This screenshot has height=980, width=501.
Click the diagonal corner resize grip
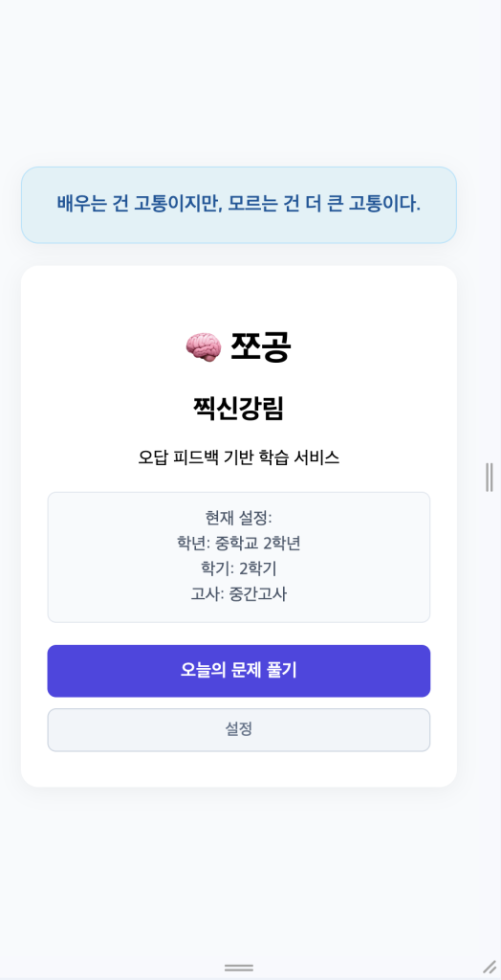pyautogui.click(x=490, y=967)
